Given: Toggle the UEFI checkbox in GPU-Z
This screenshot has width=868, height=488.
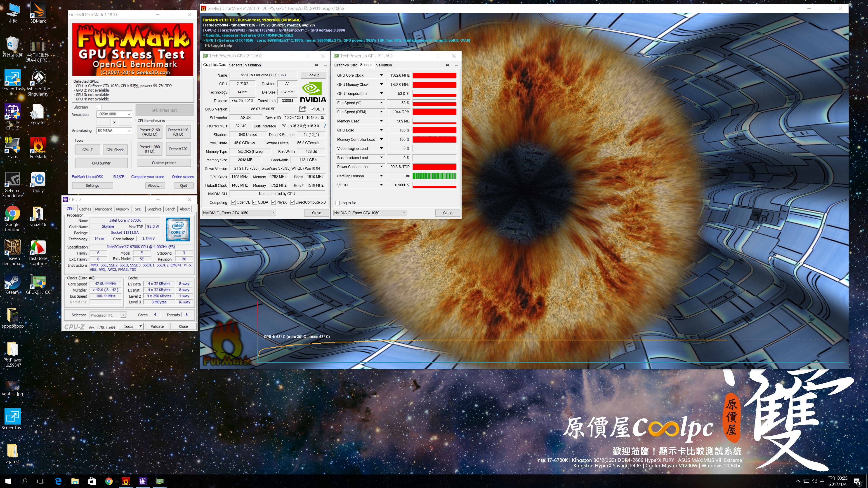Looking at the screenshot, I should point(312,109).
